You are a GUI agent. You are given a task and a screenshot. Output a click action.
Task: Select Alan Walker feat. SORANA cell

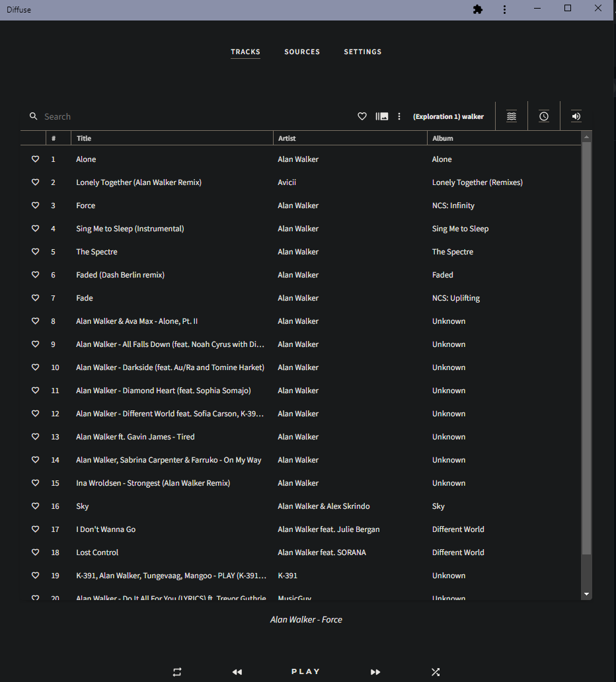(x=321, y=552)
